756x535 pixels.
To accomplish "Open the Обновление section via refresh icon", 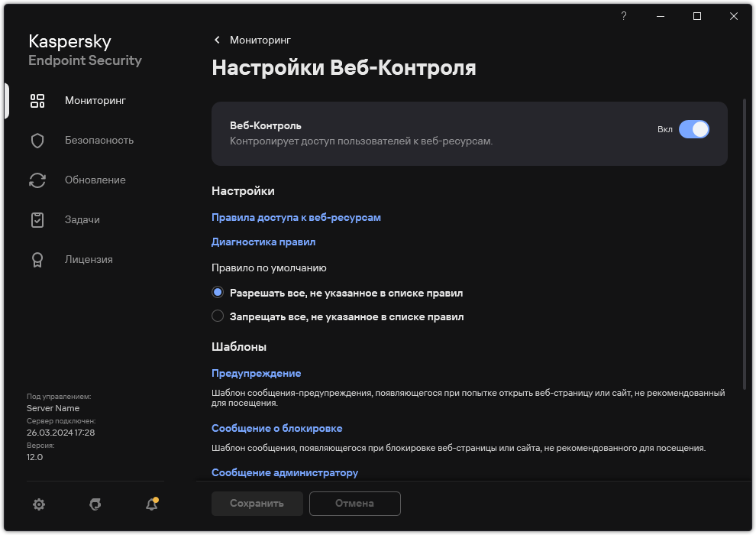I will coord(37,180).
